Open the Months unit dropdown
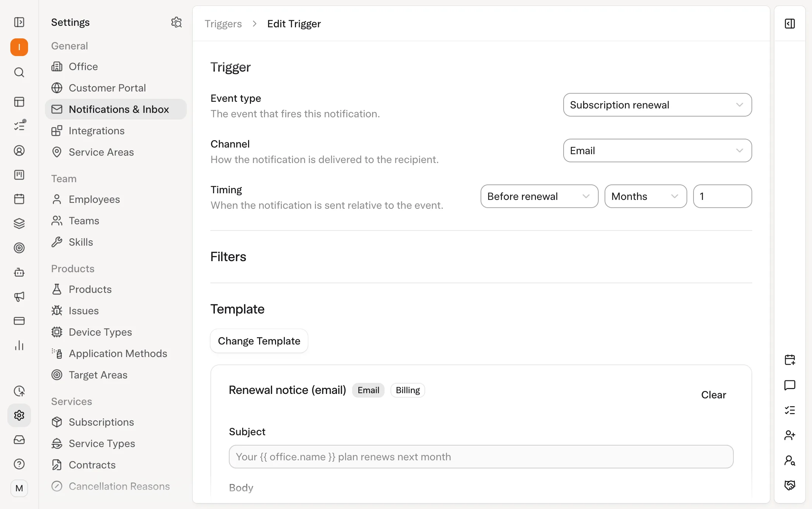 click(646, 196)
